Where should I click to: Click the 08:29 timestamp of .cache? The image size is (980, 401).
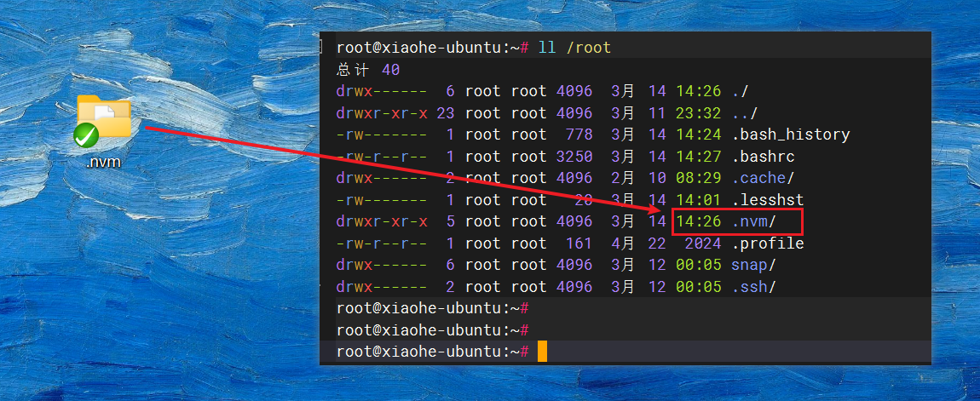[x=698, y=178]
